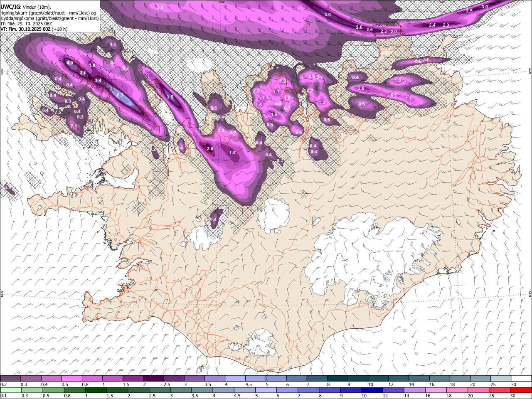This screenshot has width=532, height=399.
Task: Click the 'slydda/snjókoma' legend description line
Action: [x=49, y=18]
